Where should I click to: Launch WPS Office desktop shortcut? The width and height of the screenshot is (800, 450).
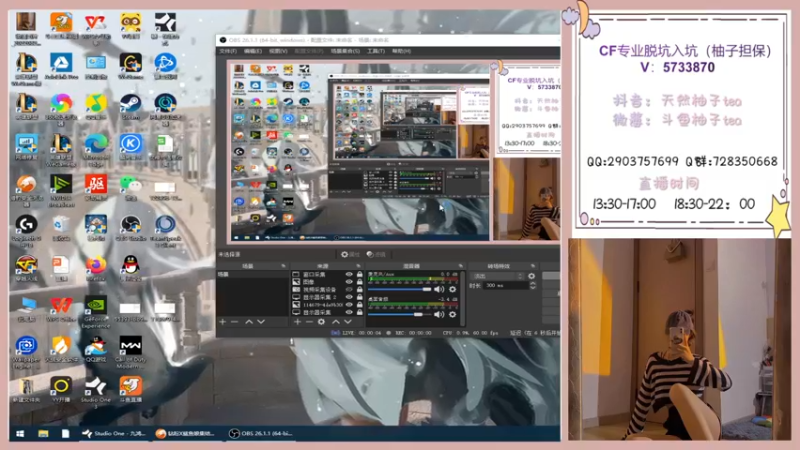pyautogui.click(x=61, y=308)
